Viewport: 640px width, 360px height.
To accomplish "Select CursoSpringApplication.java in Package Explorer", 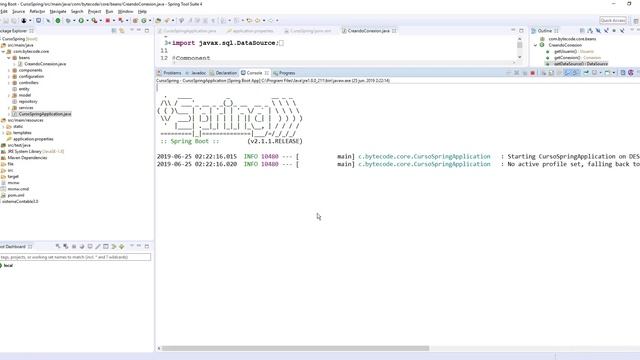I will pos(45,114).
